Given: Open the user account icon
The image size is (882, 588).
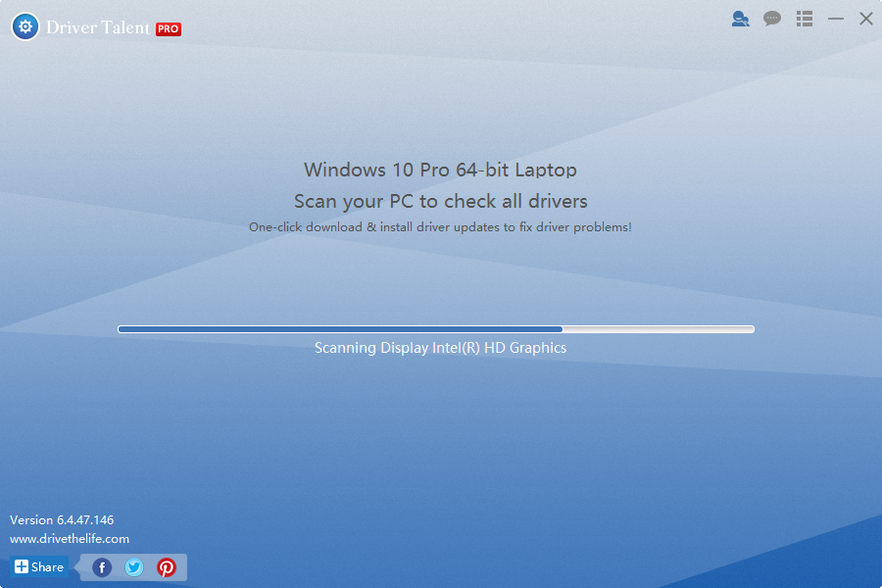Looking at the screenshot, I should point(740,20).
